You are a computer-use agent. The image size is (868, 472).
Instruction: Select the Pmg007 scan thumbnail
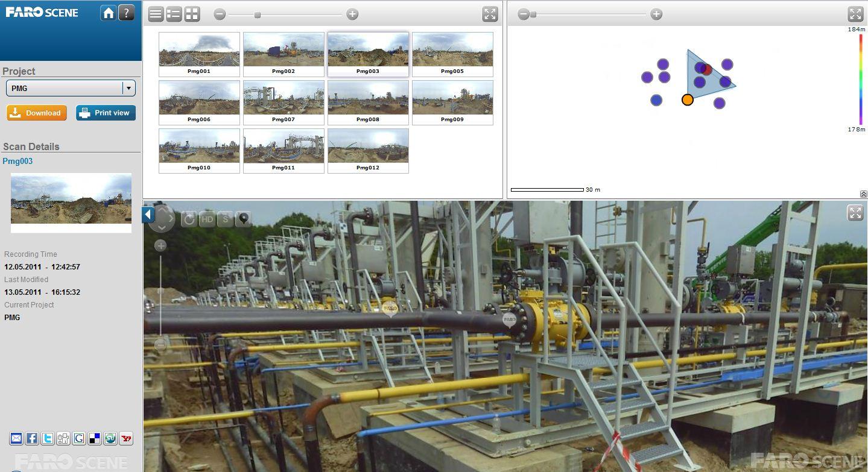click(284, 102)
